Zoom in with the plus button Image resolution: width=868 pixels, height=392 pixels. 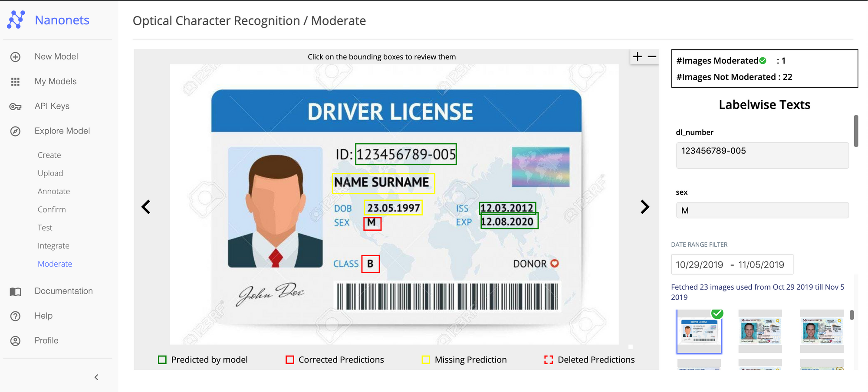637,57
